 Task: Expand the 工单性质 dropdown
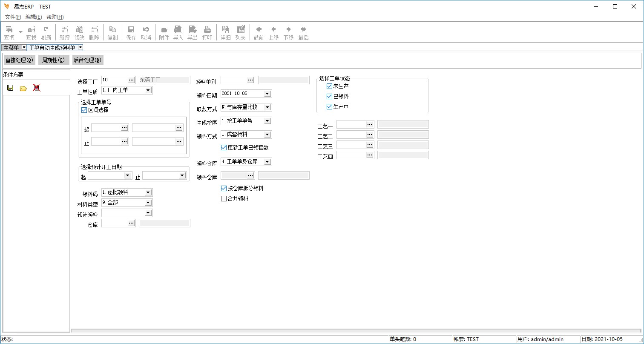pos(148,90)
